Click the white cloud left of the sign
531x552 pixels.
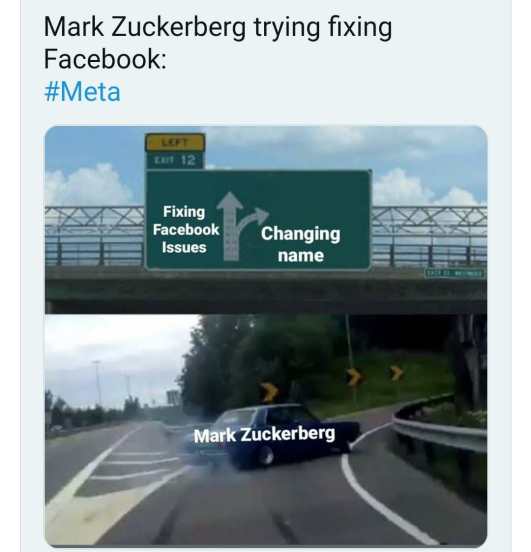[90, 186]
